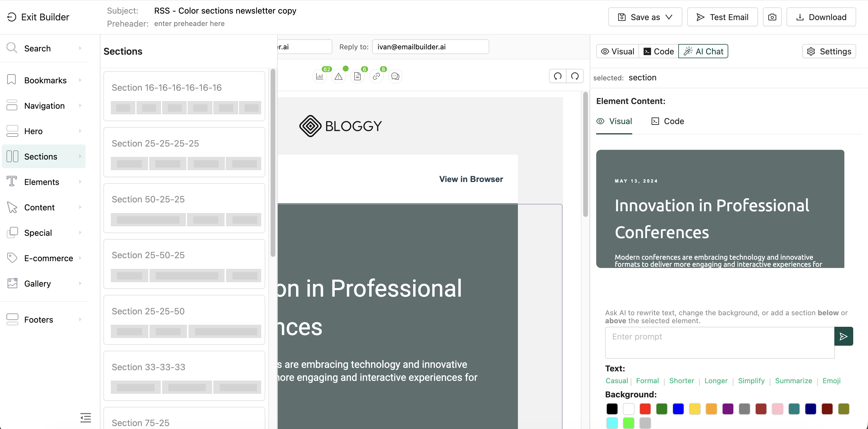Open the comments chat bubble icon
This screenshot has height=429, width=868.
point(395,77)
